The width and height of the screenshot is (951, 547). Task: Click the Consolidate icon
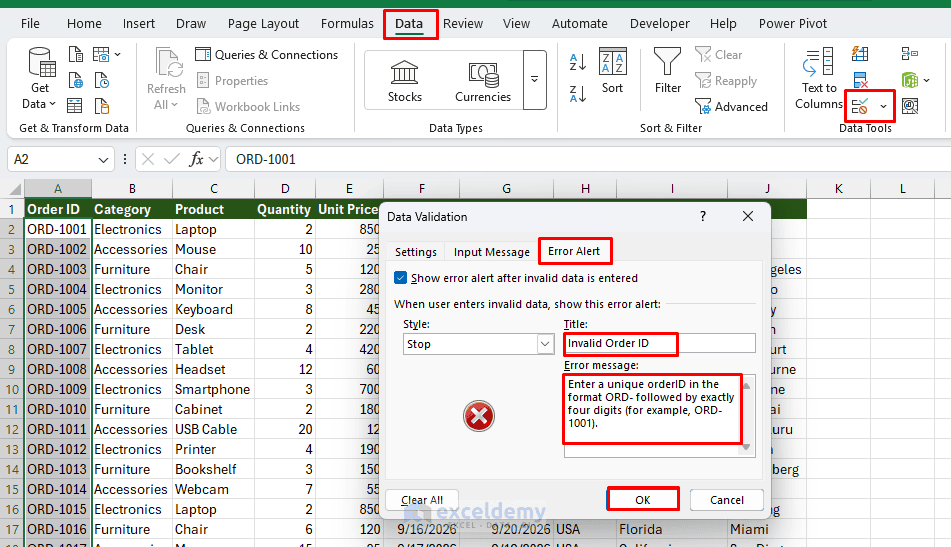click(910, 54)
